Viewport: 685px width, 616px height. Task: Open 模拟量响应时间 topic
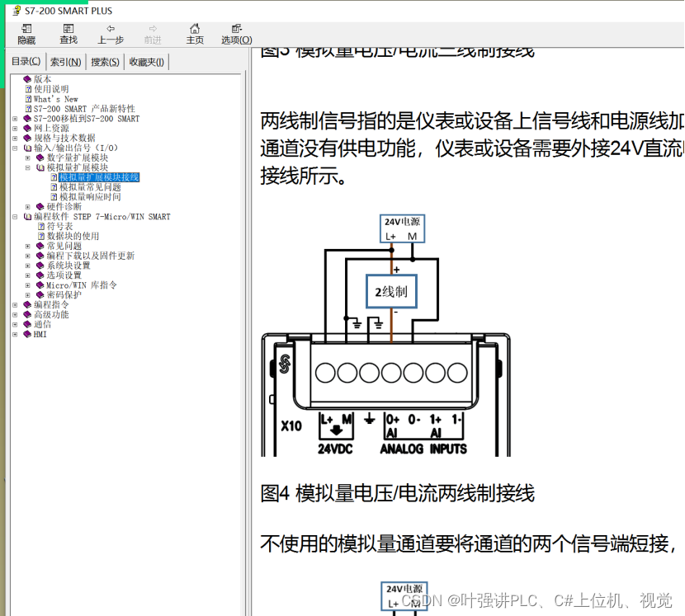tap(91, 197)
